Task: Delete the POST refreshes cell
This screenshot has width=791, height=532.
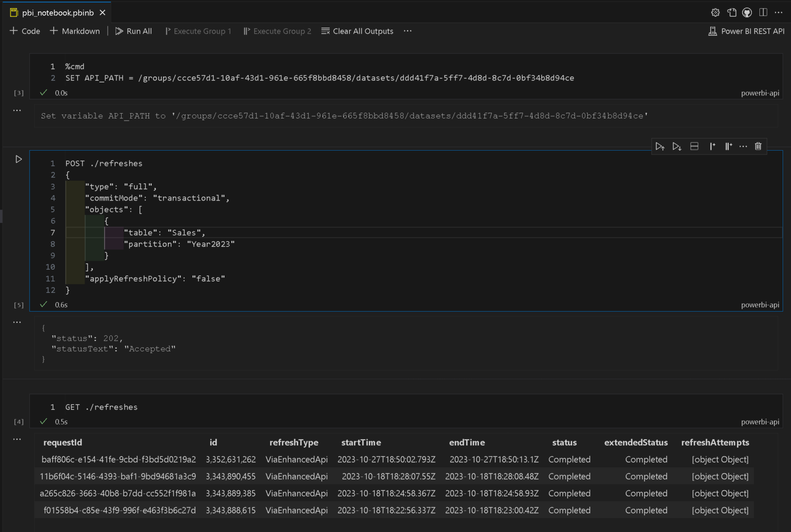Action: coord(758,146)
